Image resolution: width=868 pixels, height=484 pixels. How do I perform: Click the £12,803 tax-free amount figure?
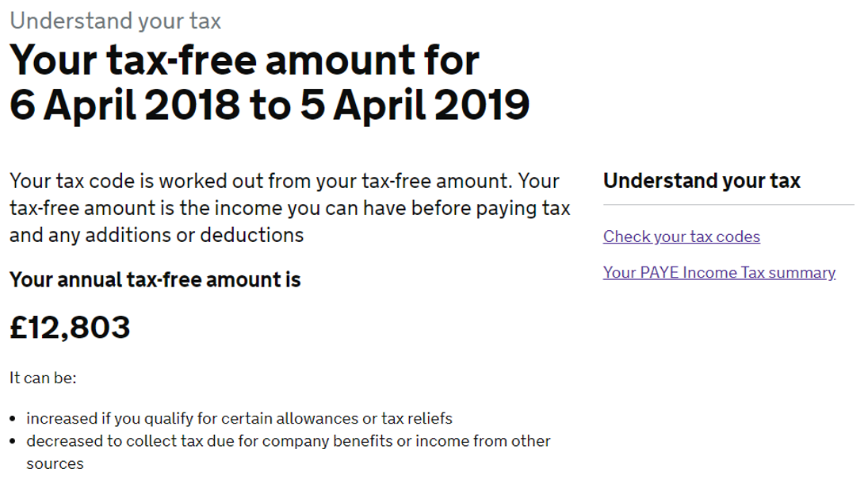70,327
